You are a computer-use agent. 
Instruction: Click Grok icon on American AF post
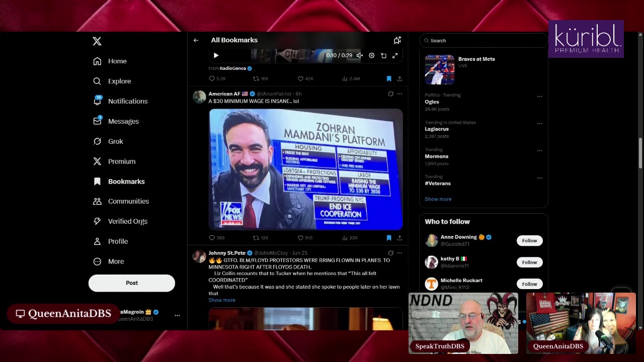coord(390,94)
